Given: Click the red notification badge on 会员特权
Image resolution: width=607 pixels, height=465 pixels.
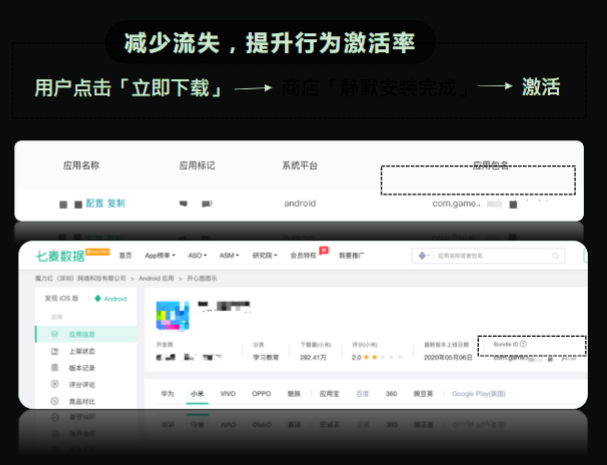Looking at the screenshot, I should [324, 251].
